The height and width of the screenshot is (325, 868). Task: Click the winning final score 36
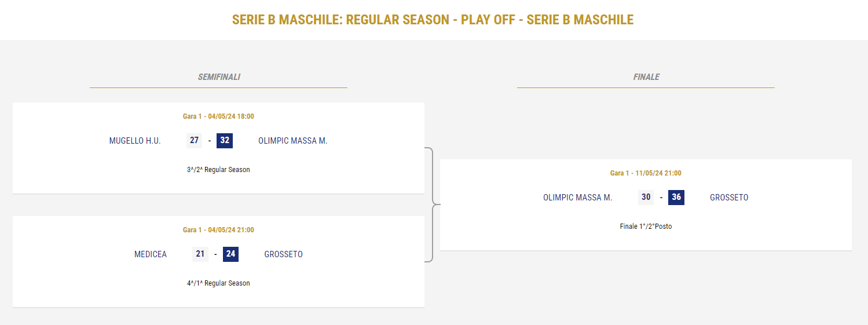[676, 198]
